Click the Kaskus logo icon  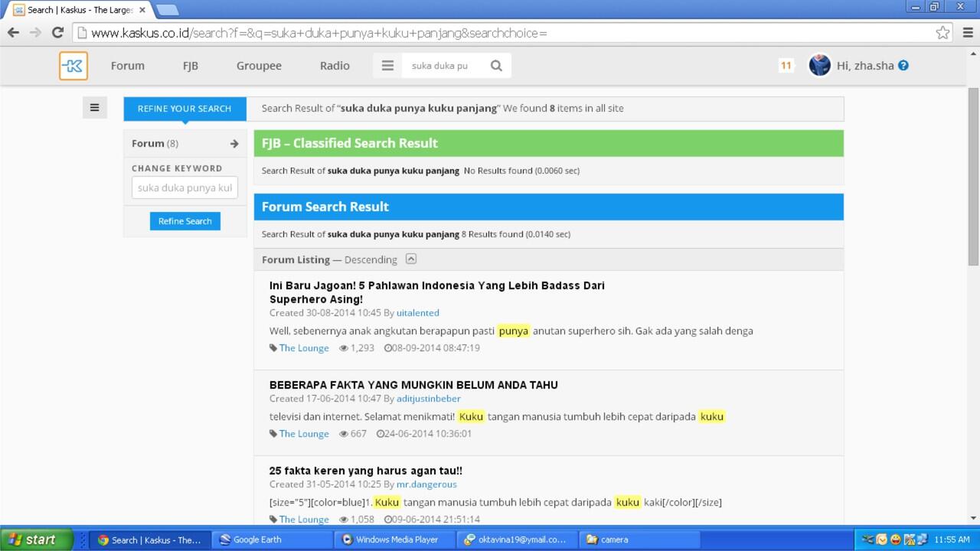[x=73, y=66]
